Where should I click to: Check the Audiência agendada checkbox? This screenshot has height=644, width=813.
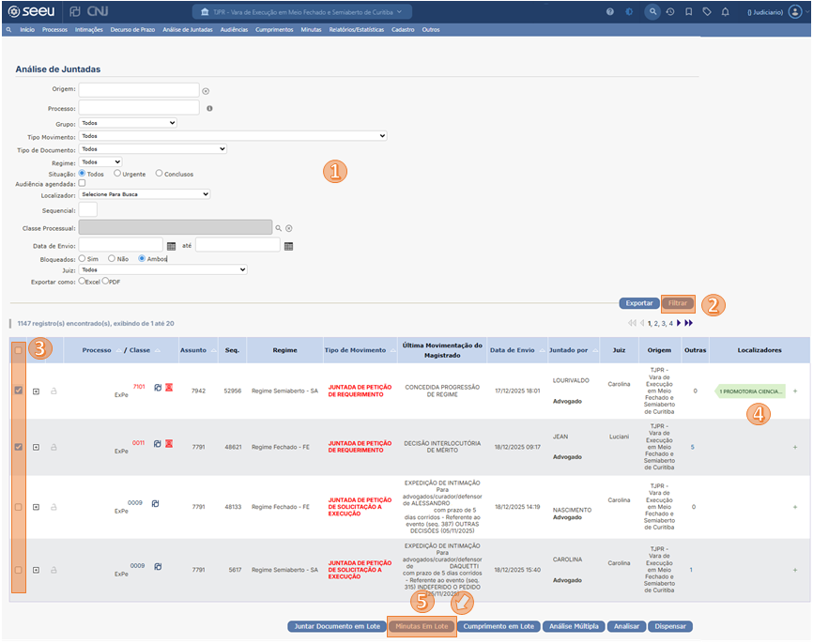83,184
